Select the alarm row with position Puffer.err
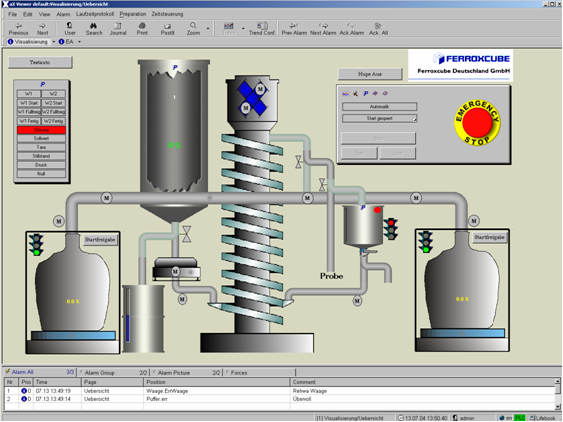This screenshot has width=563, height=422. click(x=279, y=399)
